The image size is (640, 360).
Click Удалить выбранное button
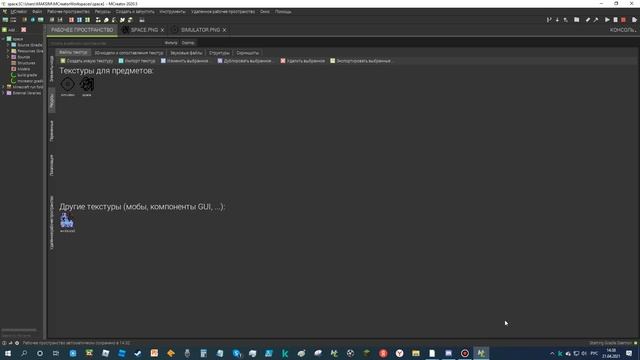[x=302, y=61]
